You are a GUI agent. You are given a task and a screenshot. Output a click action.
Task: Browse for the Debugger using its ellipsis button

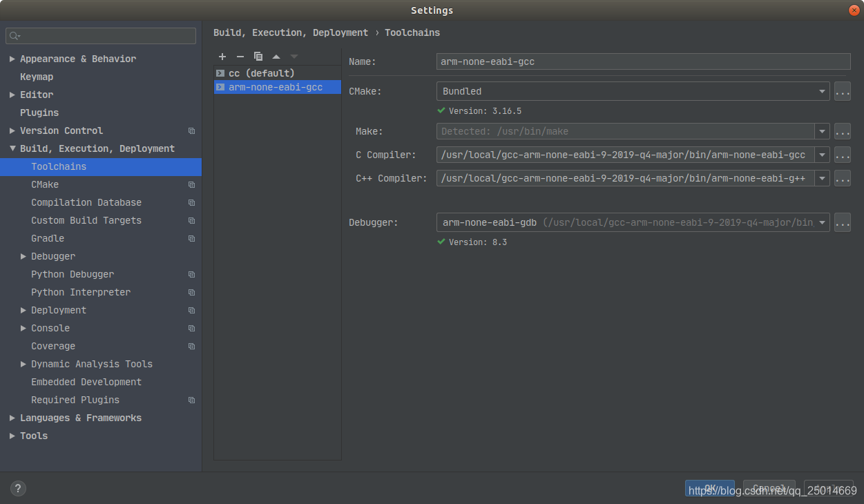click(842, 222)
